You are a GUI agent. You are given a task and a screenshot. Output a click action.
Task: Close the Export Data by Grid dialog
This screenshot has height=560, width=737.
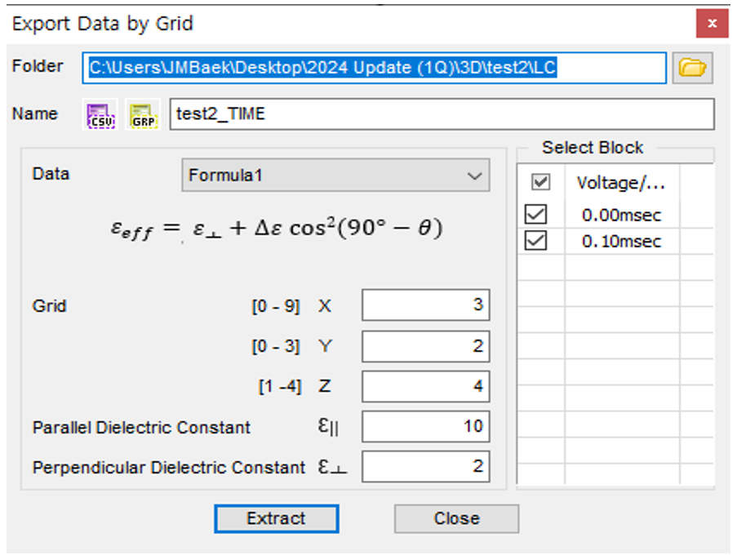click(x=712, y=24)
